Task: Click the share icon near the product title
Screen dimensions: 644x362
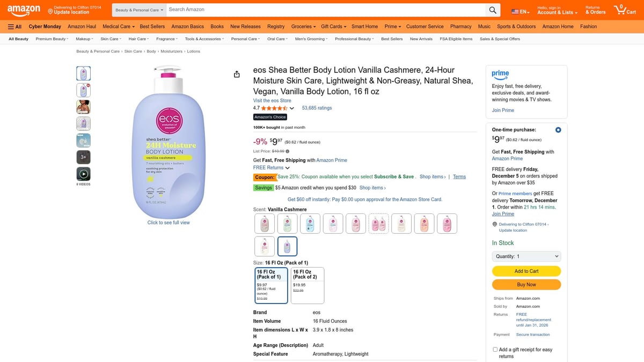Action: 237,74
